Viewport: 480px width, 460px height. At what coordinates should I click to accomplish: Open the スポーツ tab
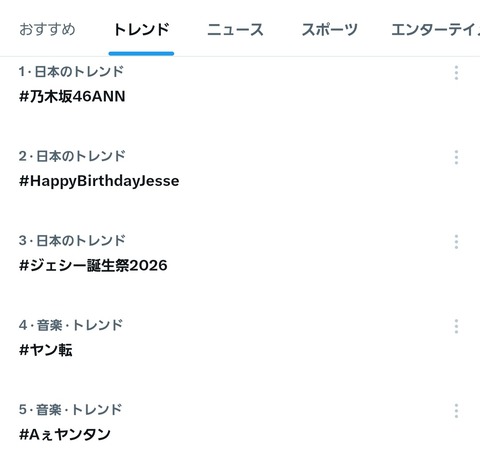tap(329, 30)
